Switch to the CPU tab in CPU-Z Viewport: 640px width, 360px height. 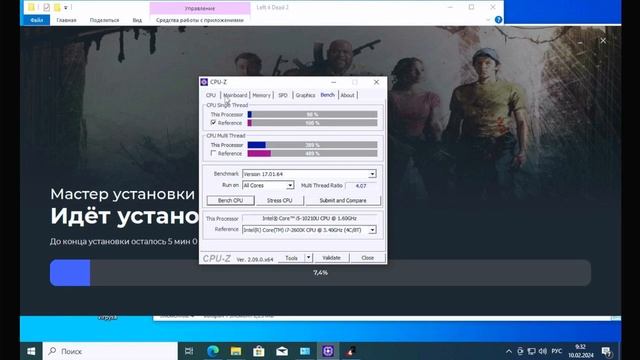click(x=211, y=95)
